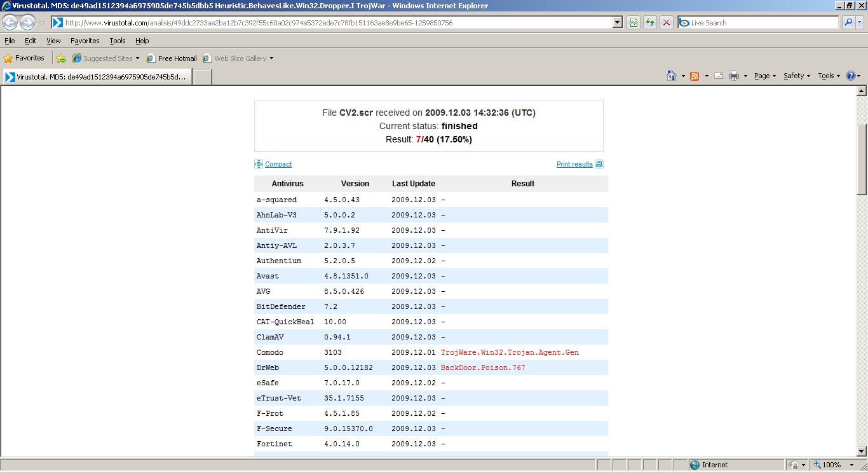Screen dimensions: 868x473
Task: Click the scrollbar up arrow
Action: [x=862, y=91]
